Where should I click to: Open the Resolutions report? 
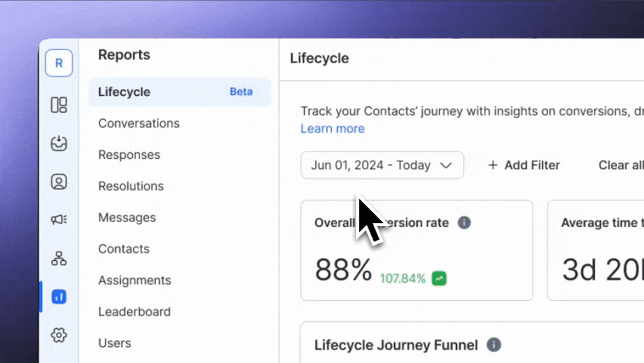point(131,186)
